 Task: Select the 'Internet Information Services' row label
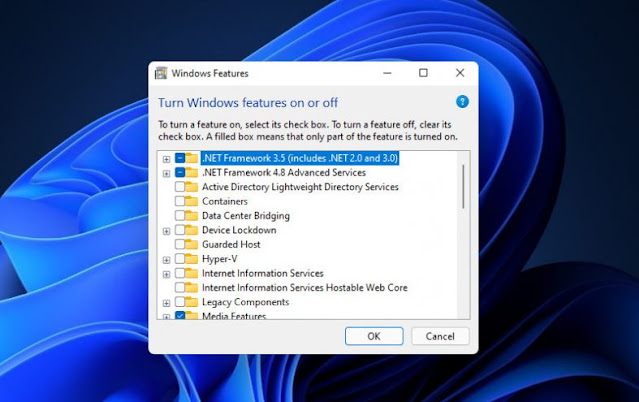tap(263, 273)
